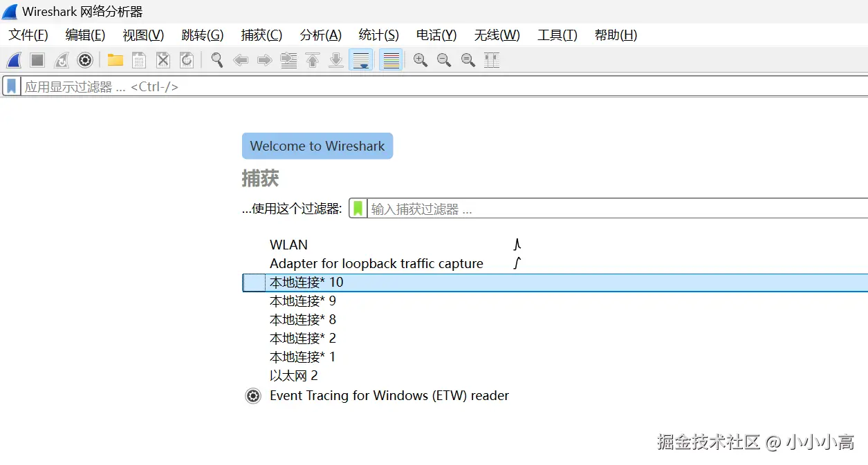Zoom in on main window text
The image size is (868, 465).
pyautogui.click(x=421, y=60)
